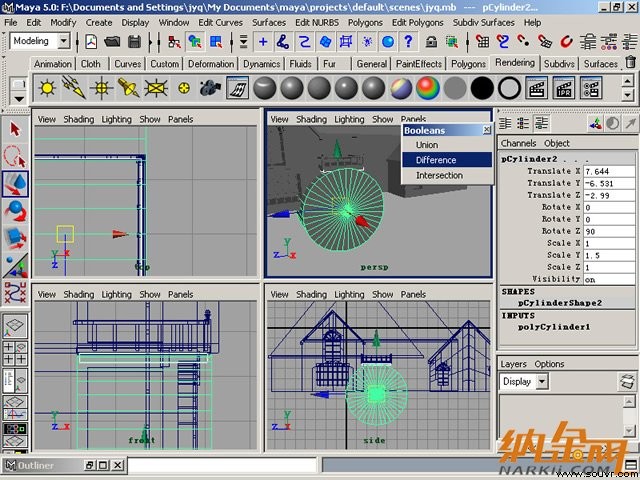The image size is (640, 480).
Task: Toggle the magnet snap icon
Action: [x=566, y=42]
